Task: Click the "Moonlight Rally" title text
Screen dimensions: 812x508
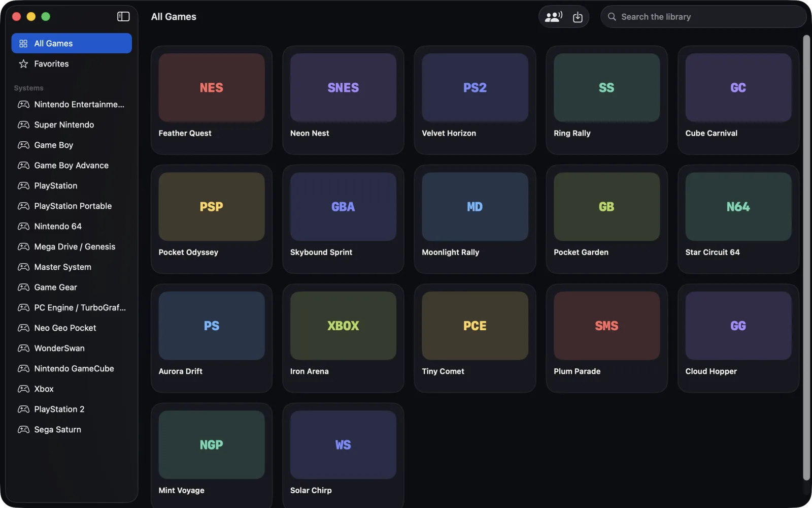Action: [451, 252]
